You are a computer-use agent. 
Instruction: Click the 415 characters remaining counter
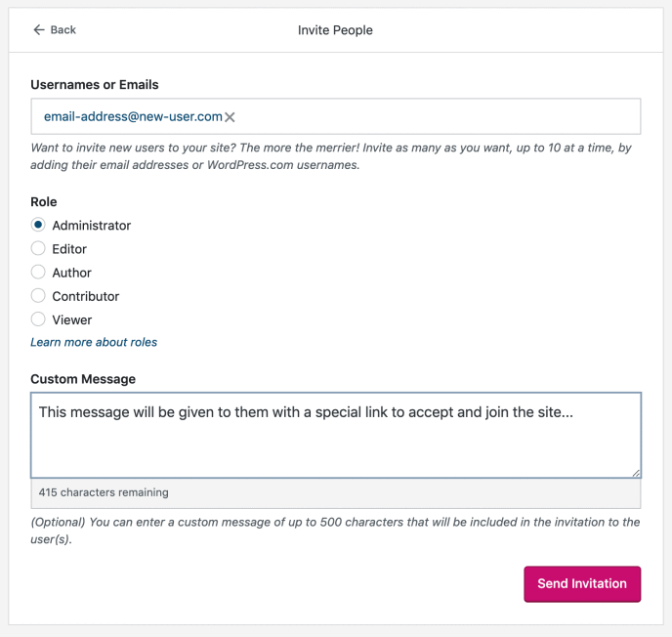104,492
